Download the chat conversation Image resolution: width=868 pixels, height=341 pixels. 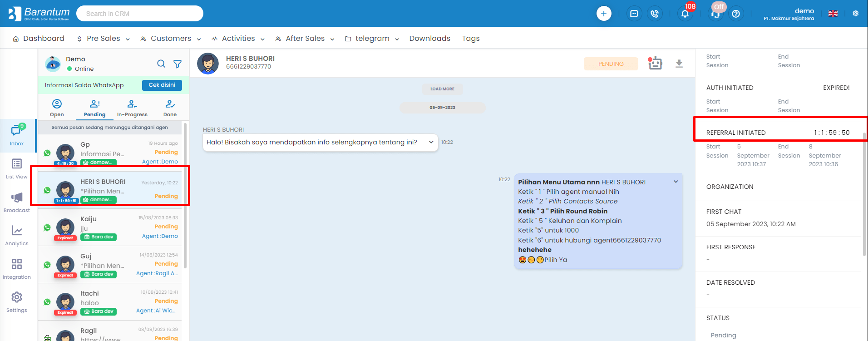click(x=679, y=64)
